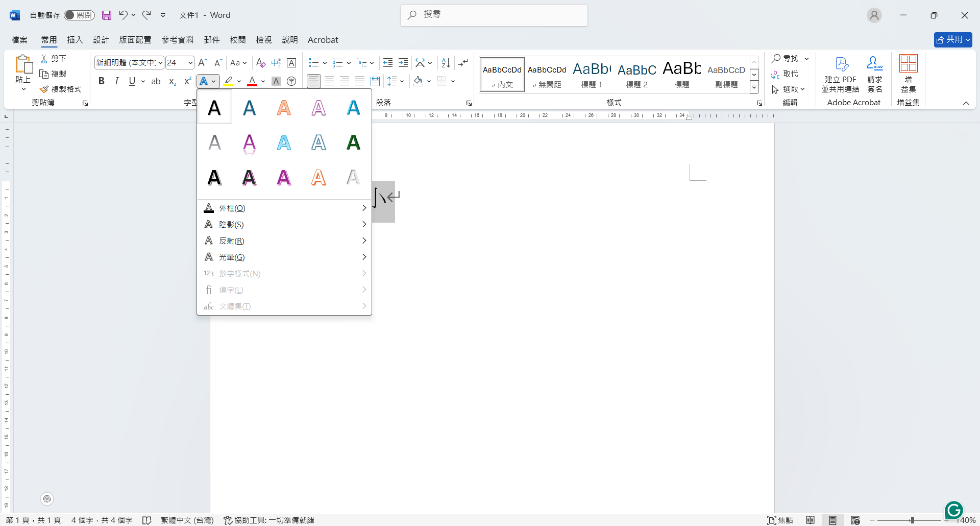Click the 共用 share button

952,39
